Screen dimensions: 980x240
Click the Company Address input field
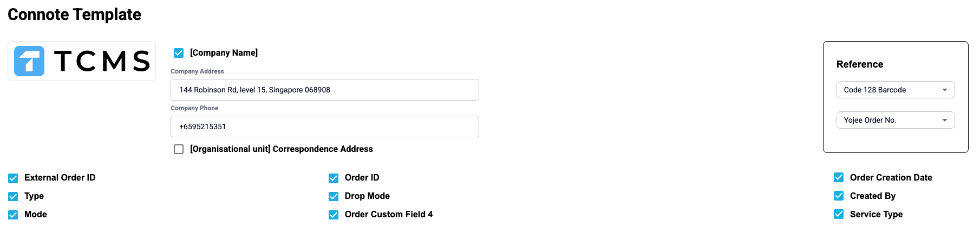[x=324, y=90]
